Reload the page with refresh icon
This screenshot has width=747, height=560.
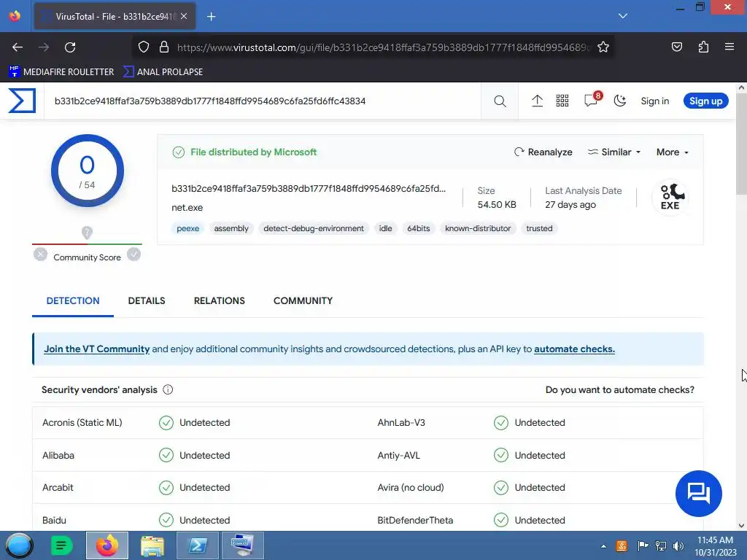[x=70, y=47]
